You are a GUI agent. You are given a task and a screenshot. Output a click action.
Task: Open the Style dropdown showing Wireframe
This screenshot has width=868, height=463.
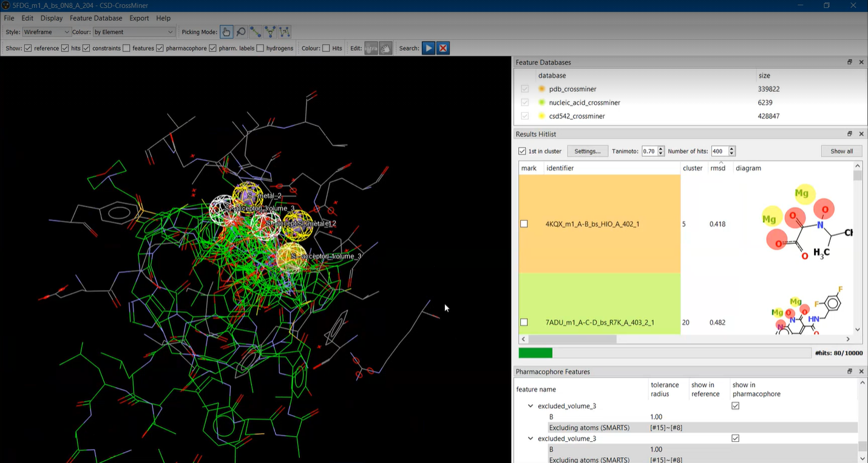(47, 32)
